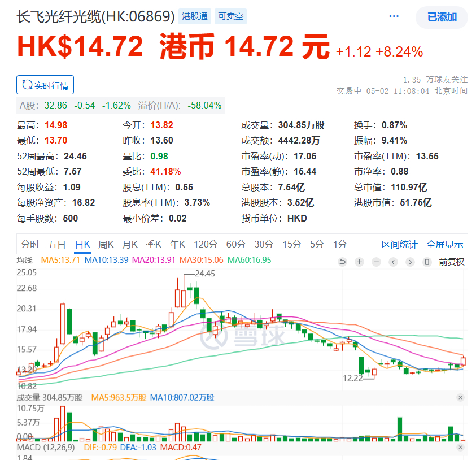
Task: Click the 最高 value 14.98
Action: (x=56, y=125)
